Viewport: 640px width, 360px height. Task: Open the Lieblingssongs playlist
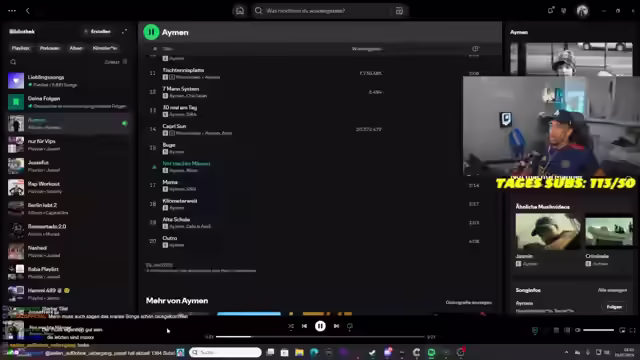point(69,81)
